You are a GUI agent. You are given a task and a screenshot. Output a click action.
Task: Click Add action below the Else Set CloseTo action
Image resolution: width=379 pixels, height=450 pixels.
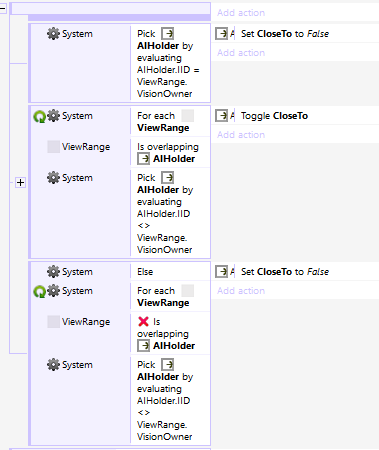[241, 291]
